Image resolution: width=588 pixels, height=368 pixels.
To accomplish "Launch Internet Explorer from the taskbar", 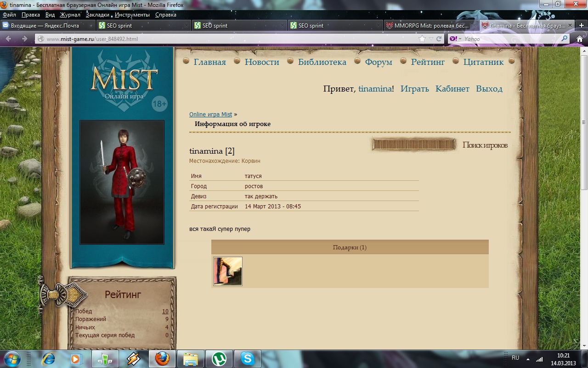I will [48, 359].
